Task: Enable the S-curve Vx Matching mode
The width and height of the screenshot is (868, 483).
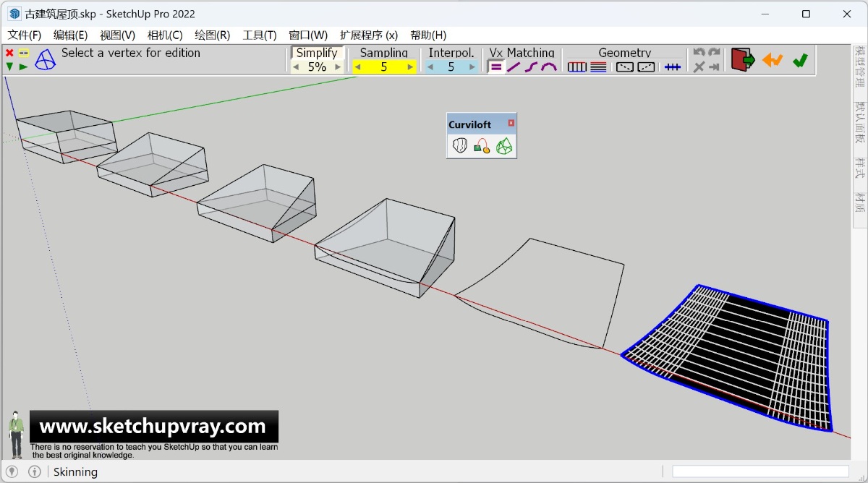Action: pyautogui.click(x=530, y=67)
